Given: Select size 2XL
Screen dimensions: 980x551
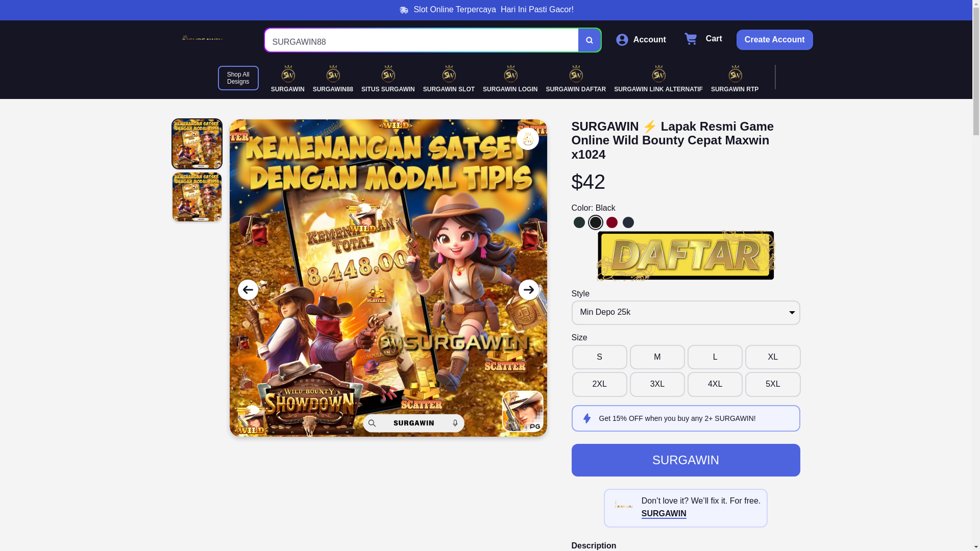Looking at the screenshot, I should [x=600, y=384].
